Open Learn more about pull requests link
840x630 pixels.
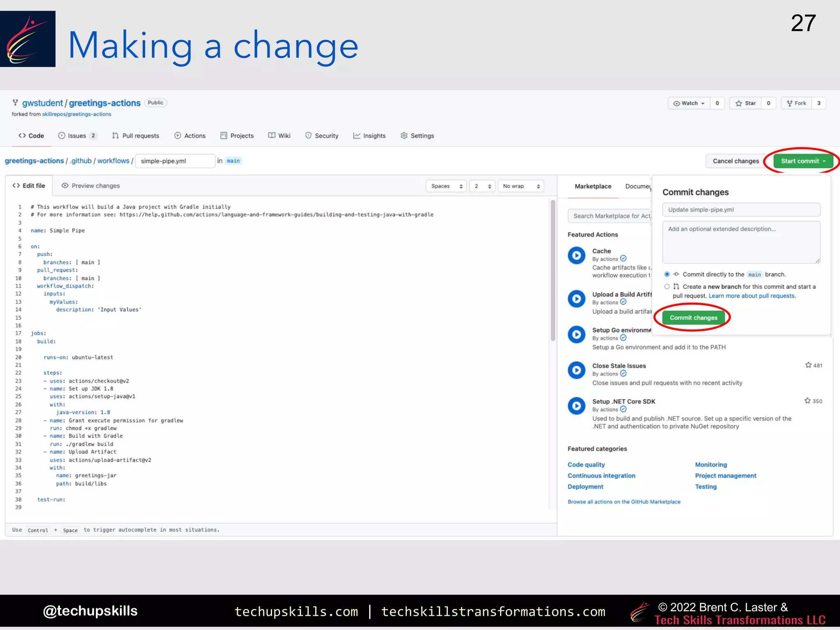point(752,296)
